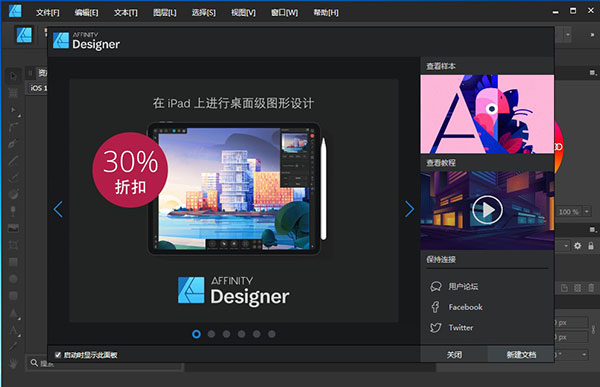Select the View hand tool

coord(13,363)
